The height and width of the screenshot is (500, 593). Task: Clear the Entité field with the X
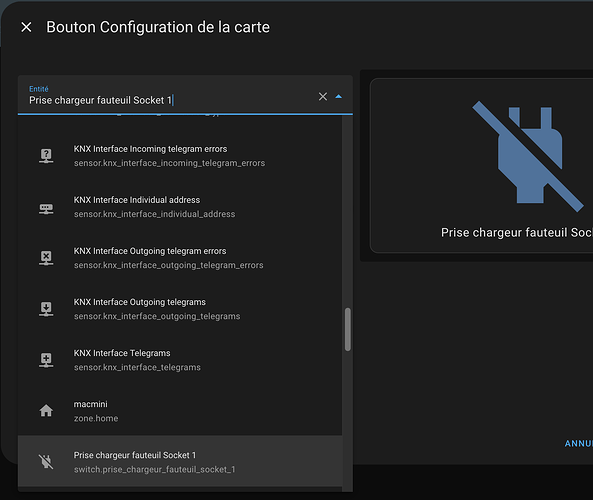click(x=323, y=96)
